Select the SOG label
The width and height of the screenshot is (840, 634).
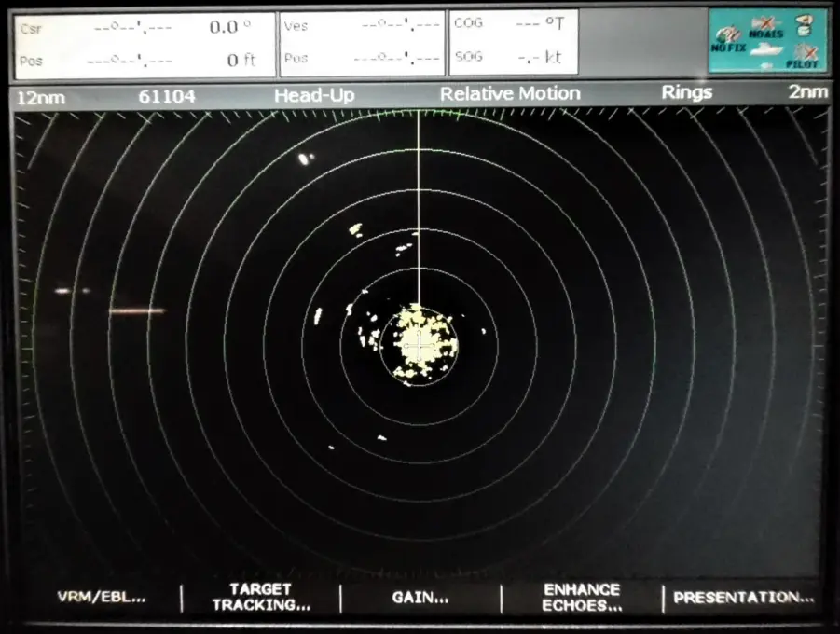[469, 56]
